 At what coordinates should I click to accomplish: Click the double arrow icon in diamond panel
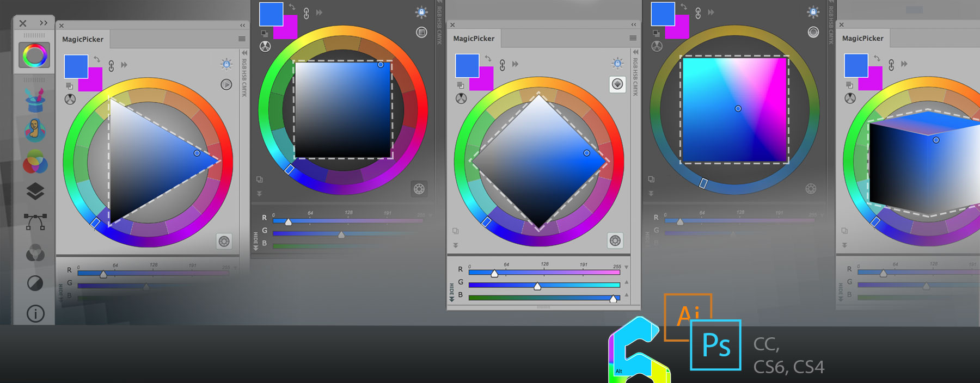[515, 64]
